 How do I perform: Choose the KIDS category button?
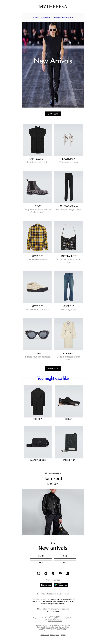pyautogui.click(x=41, y=563)
